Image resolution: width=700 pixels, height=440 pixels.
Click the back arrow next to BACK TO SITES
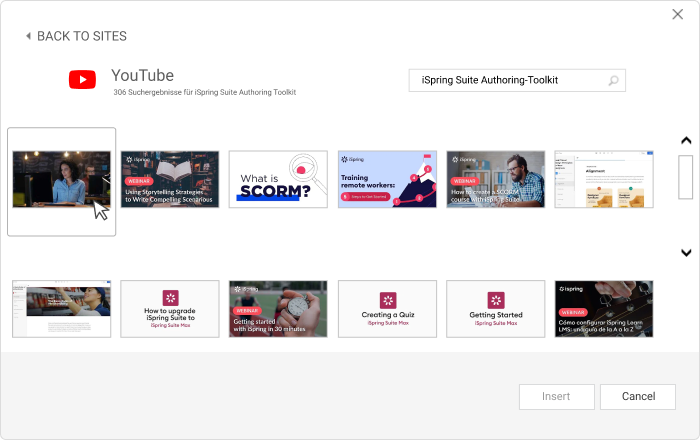(x=29, y=36)
